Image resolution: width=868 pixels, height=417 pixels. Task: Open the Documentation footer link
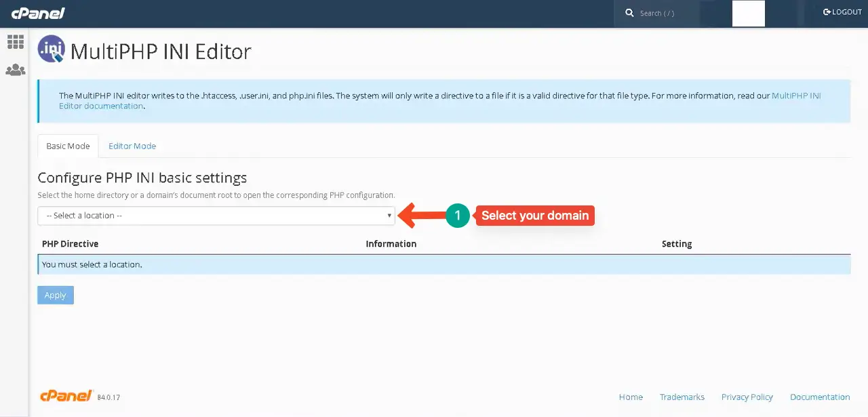pyautogui.click(x=819, y=397)
